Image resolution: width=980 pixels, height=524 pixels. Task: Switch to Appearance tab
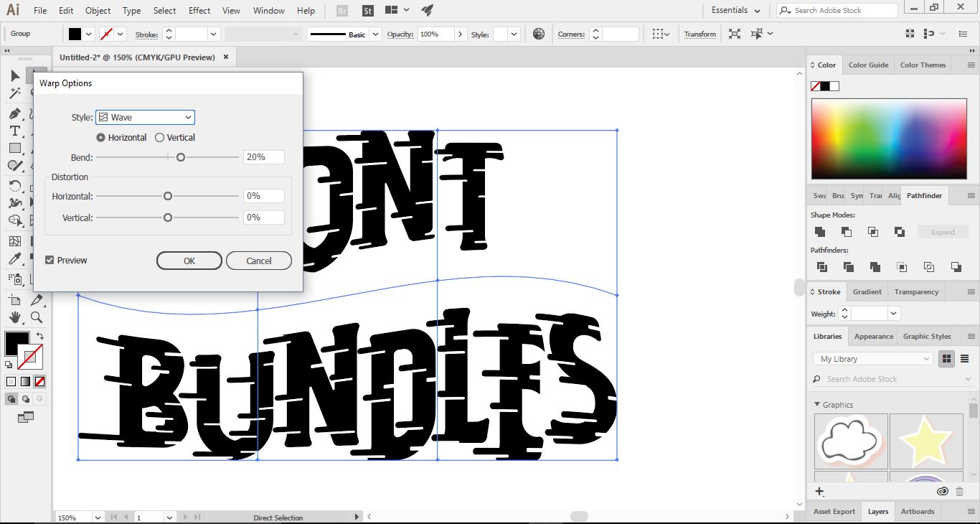[x=873, y=336]
